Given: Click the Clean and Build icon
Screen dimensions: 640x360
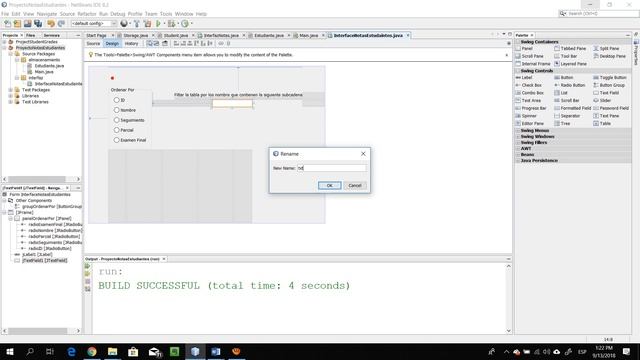Looking at the screenshot, I should click(147, 24).
